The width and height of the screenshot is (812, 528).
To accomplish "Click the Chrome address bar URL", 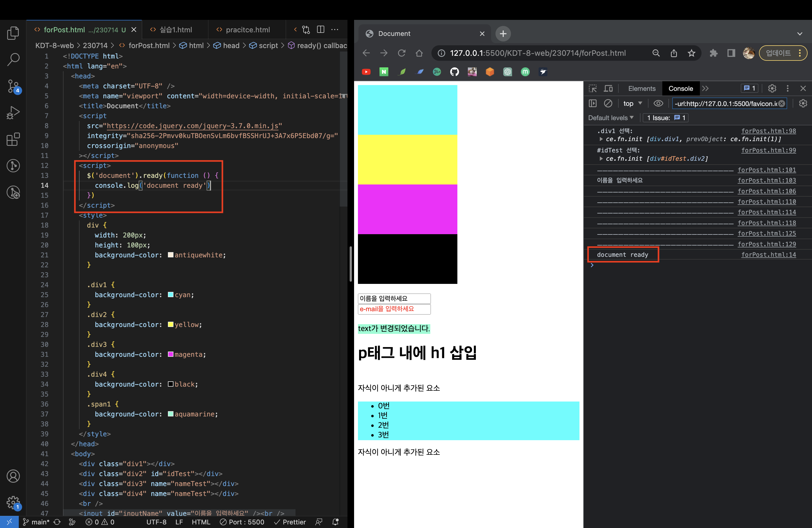I will click(537, 53).
